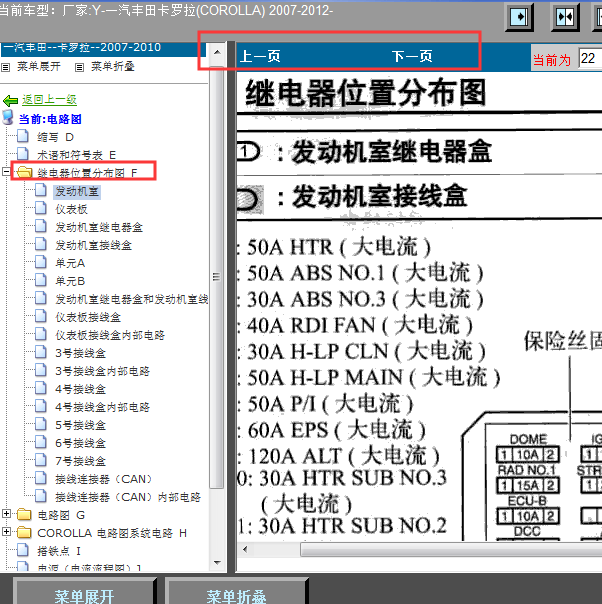
Task: Click the diagram horizontal scrollbar thumb
Action: [x=451, y=549]
